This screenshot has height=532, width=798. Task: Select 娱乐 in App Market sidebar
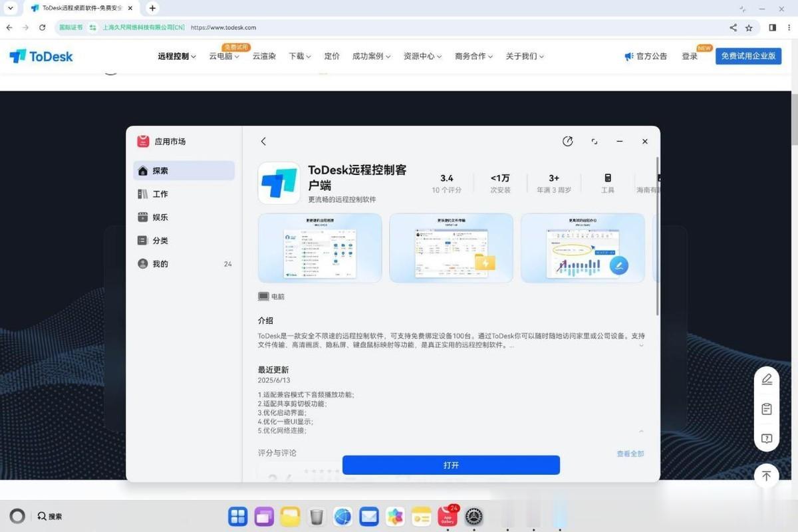click(184, 217)
